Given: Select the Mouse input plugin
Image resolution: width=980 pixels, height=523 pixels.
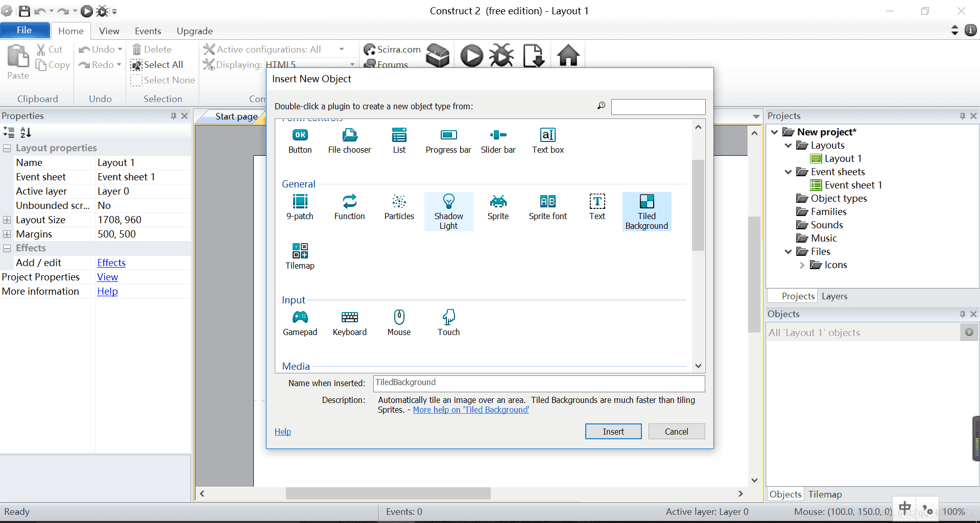Looking at the screenshot, I should click(399, 323).
